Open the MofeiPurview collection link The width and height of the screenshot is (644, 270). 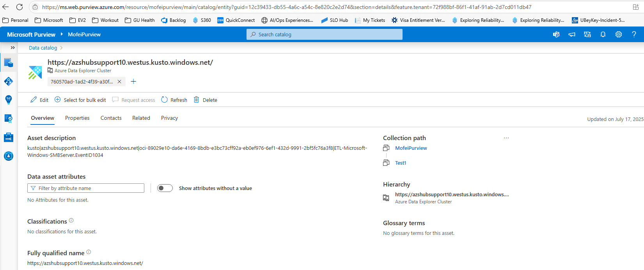pos(411,148)
